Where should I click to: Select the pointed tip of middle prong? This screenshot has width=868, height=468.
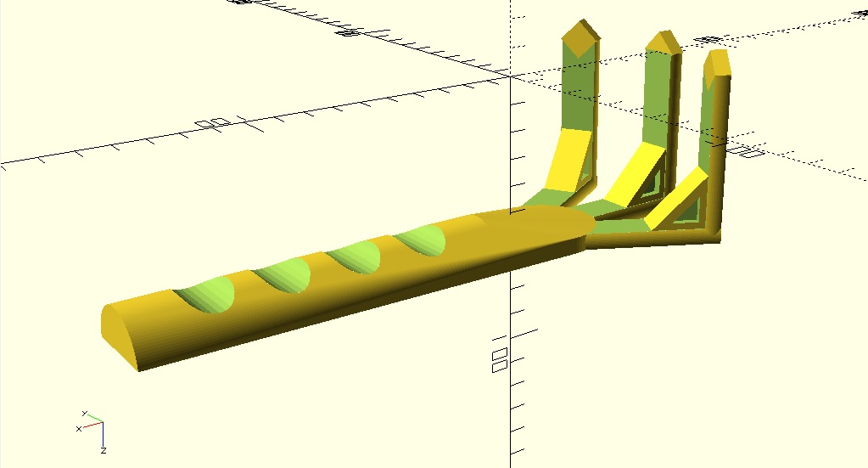point(662,42)
